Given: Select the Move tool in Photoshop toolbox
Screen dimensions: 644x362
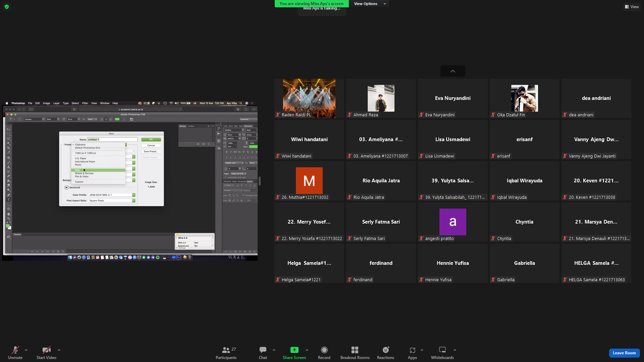Looking at the screenshot, I should (x=9, y=129).
